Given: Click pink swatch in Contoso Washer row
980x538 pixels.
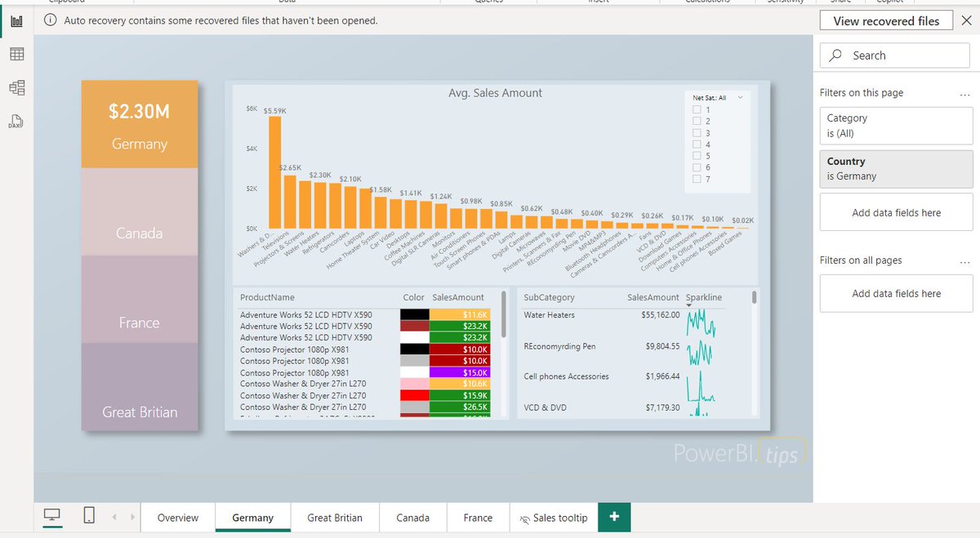Looking at the screenshot, I should click(x=415, y=384).
